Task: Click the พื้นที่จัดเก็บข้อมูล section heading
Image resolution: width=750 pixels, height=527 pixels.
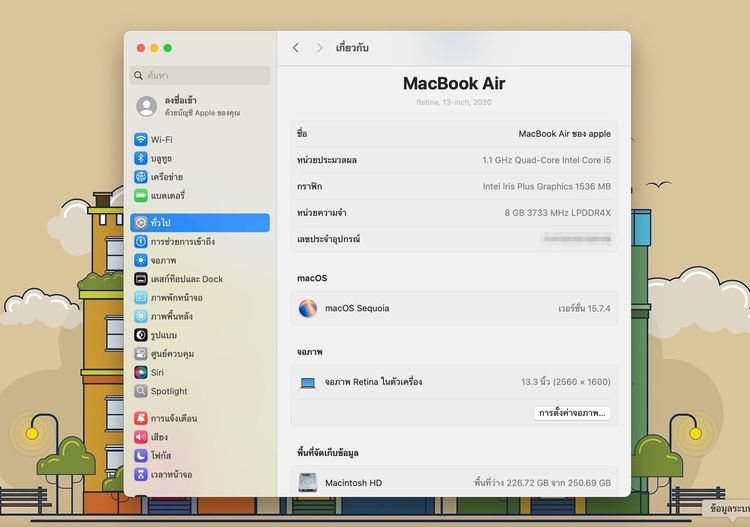Action: (x=328, y=452)
